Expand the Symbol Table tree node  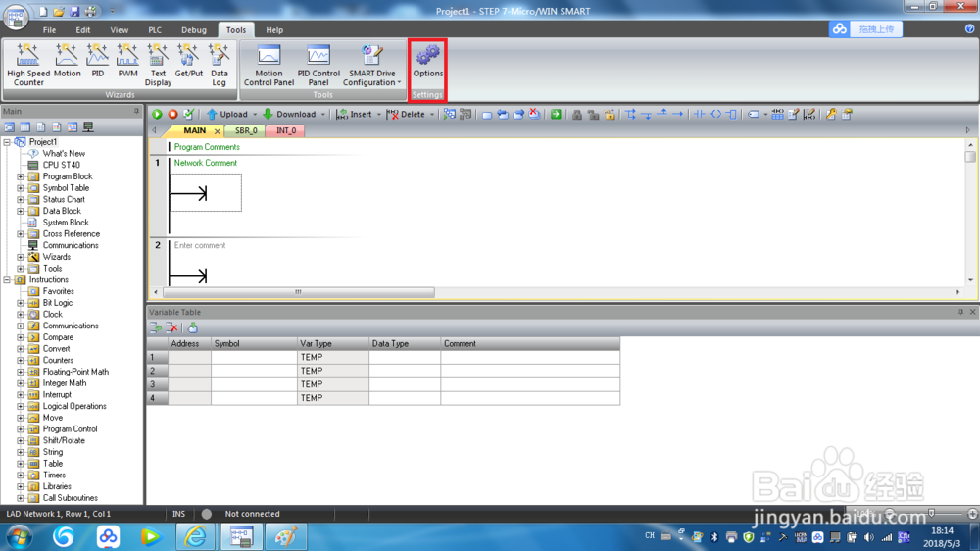tap(20, 187)
